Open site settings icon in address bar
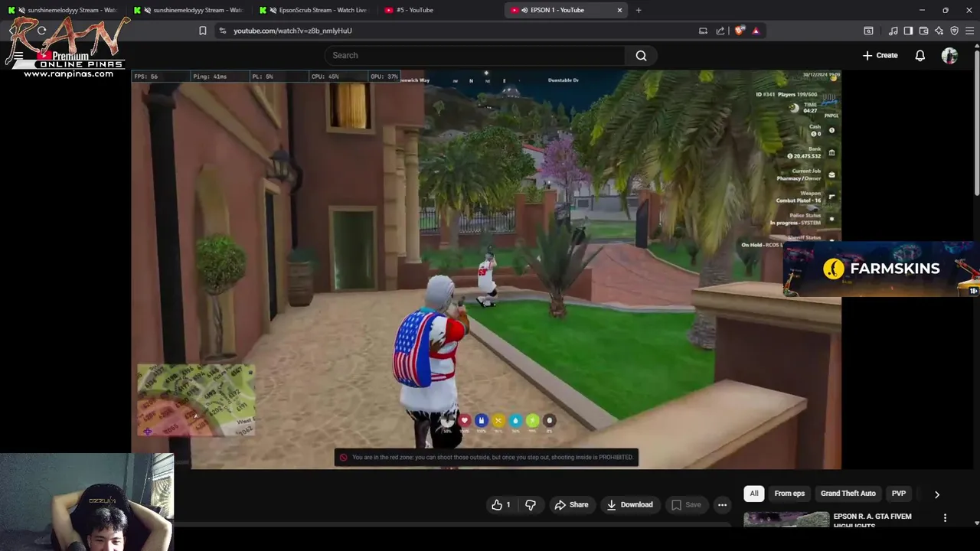This screenshot has height=551, width=980. pos(223,31)
